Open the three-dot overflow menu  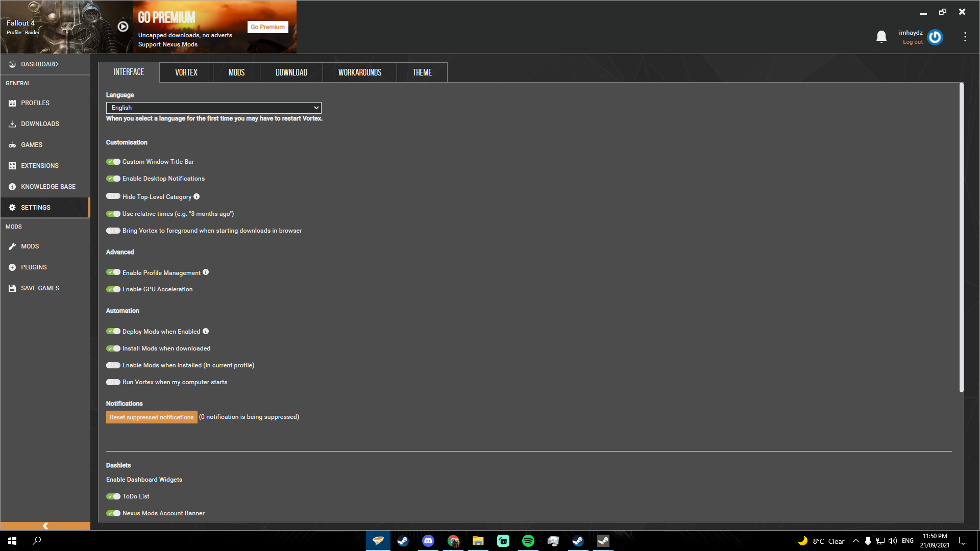click(965, 37)
